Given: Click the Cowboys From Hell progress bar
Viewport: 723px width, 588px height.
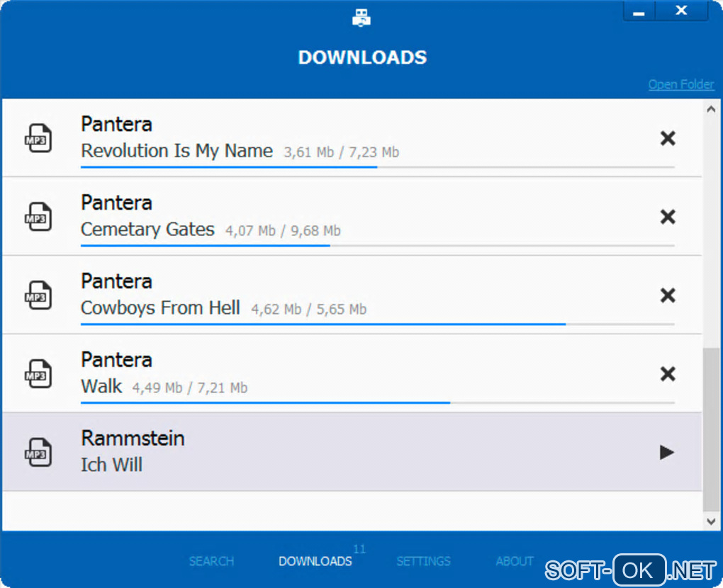Looking at the screenshot, I should [x=378, y=324].
